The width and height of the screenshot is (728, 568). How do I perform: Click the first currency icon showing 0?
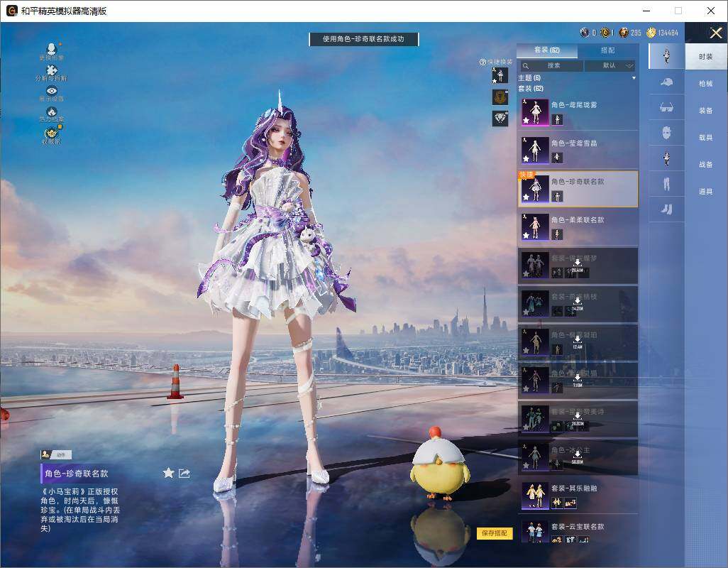[x=585, y=33]
